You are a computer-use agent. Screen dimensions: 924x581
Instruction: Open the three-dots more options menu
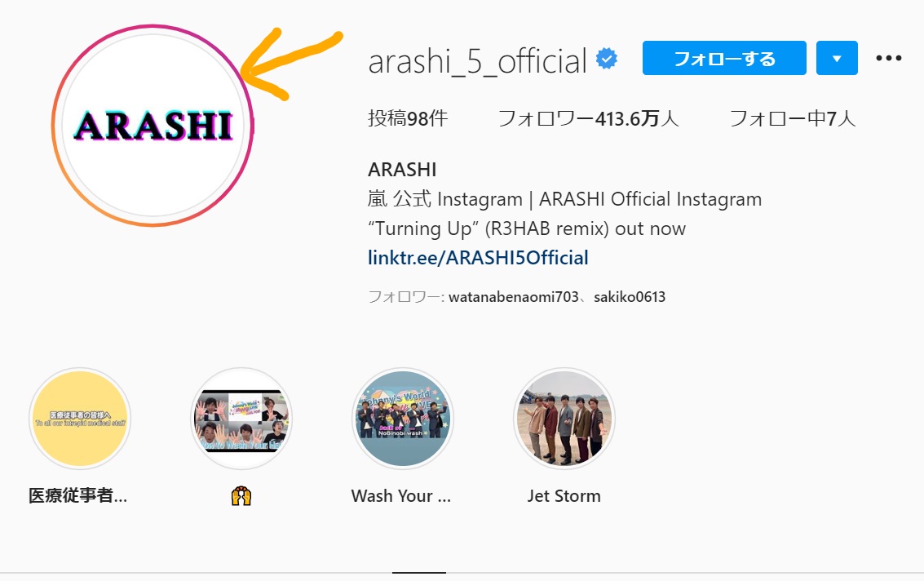(889, 58)
